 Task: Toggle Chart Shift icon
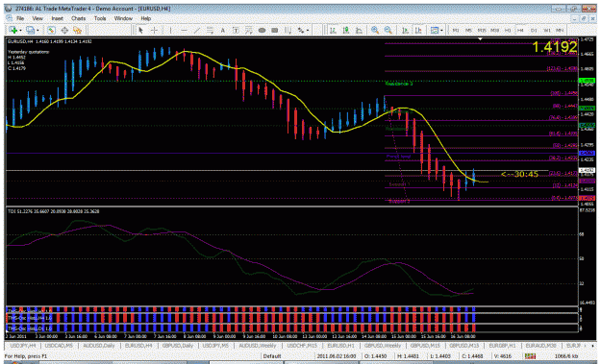(x=418, y=30)
